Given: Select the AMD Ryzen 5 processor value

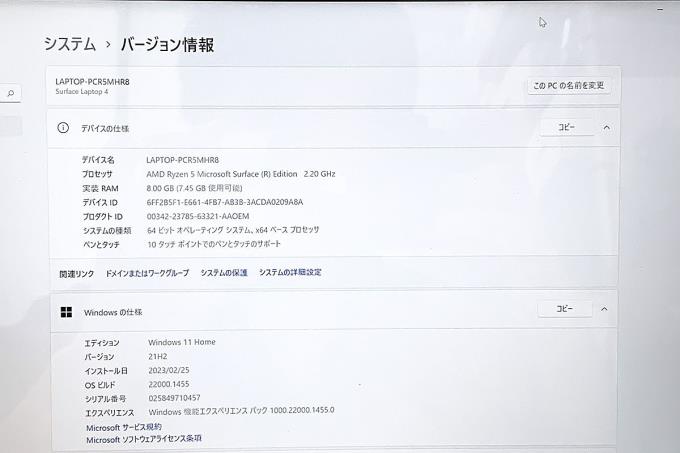Looking at the screenshot, I should click(x=241, y=174).
